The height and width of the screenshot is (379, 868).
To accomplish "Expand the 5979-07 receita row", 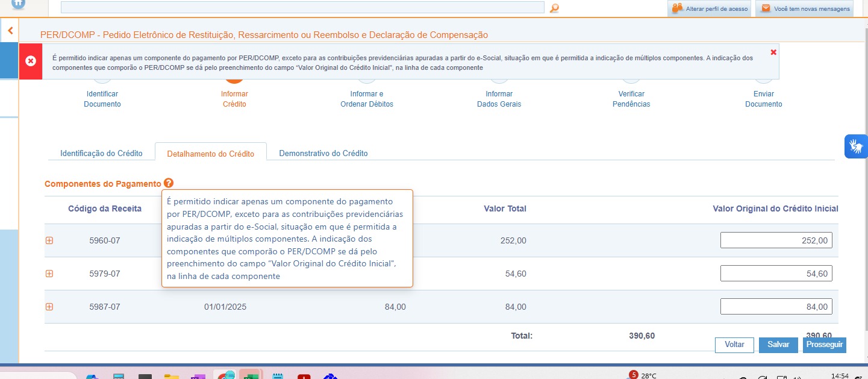I will [x=49, y=274].
